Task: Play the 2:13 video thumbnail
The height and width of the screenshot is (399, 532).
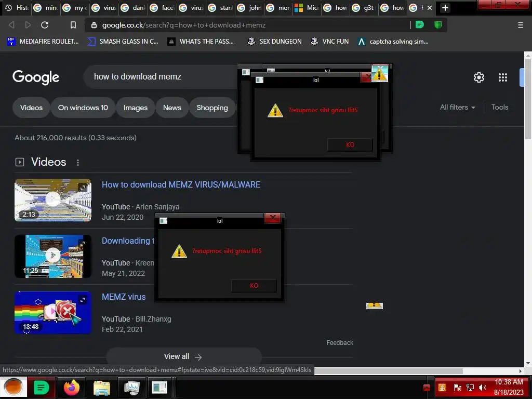Action: (x=53, y=200)
